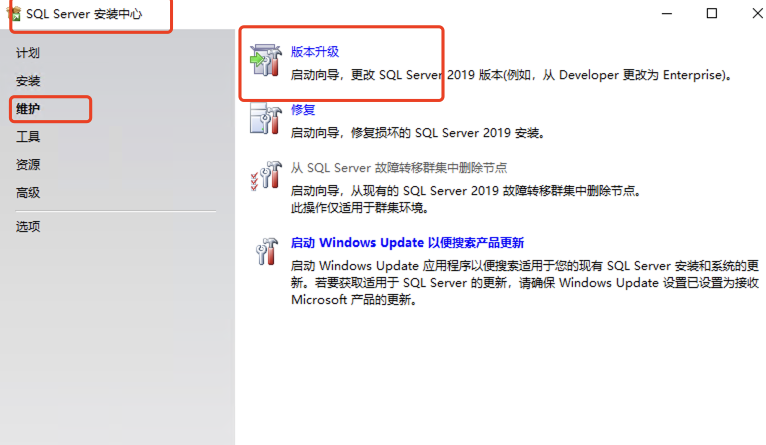Screen dimensions: 766x445
Task: Click 从 SQL Server 故障转移群集中删除节点 link
Action: coord(405,168)
